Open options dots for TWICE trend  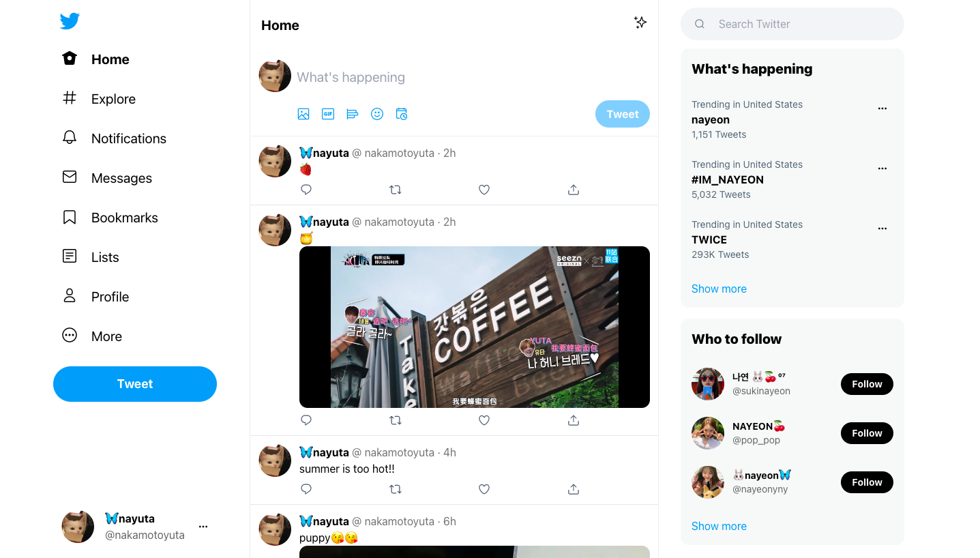(x=882, y=229)
